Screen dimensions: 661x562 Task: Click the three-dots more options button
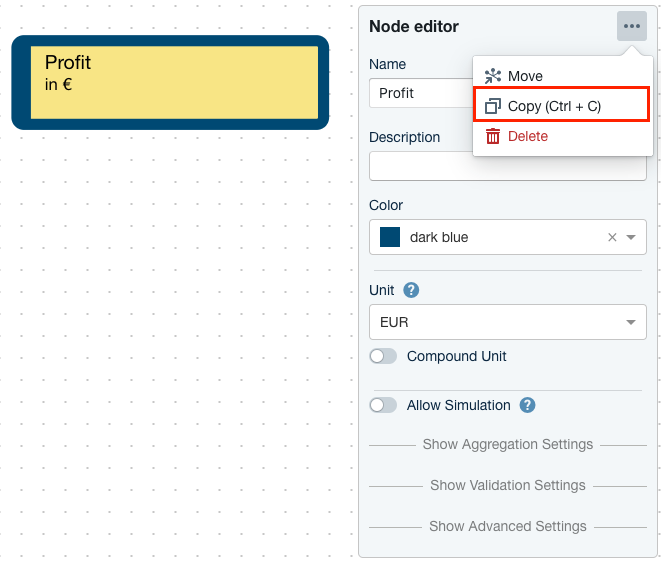click(631, 27)
